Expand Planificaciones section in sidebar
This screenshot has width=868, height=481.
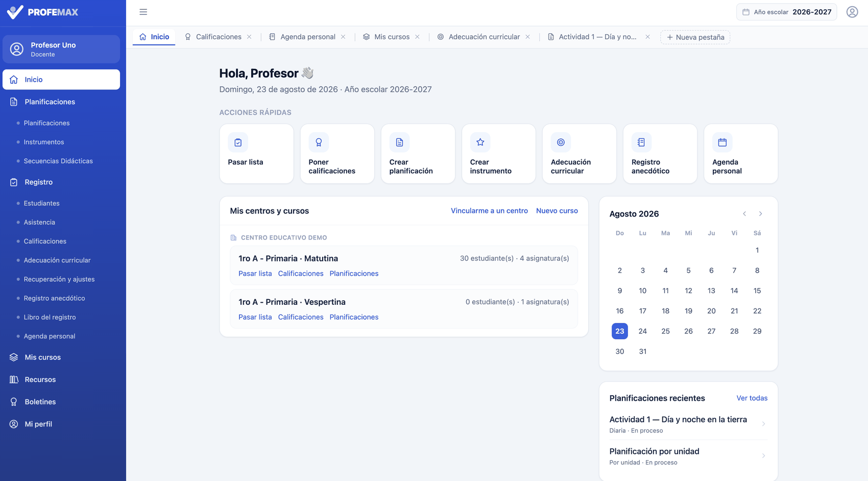61,102
